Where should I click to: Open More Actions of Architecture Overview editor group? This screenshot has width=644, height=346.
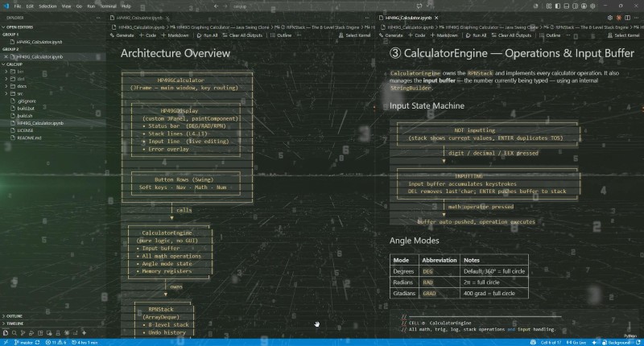tap(367, 18)
